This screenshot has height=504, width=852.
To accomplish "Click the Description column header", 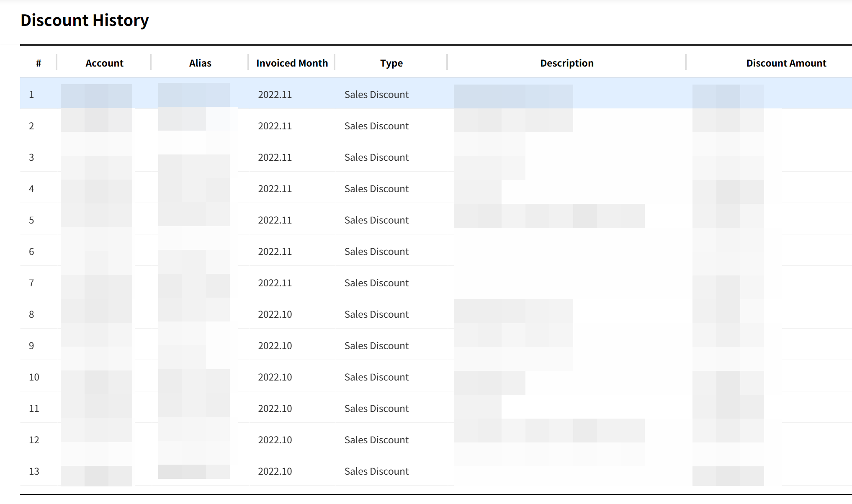I will click(566, 63).
